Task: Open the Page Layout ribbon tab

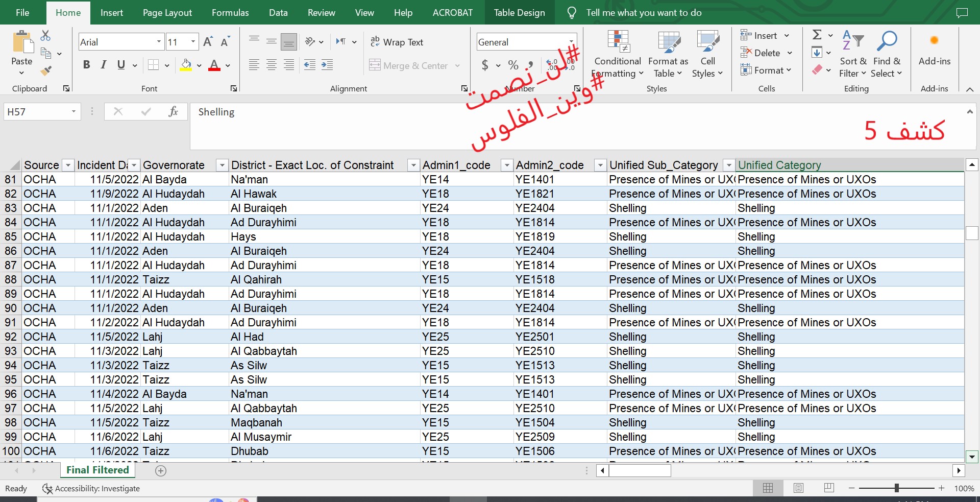Action: [x=167, y=13]
